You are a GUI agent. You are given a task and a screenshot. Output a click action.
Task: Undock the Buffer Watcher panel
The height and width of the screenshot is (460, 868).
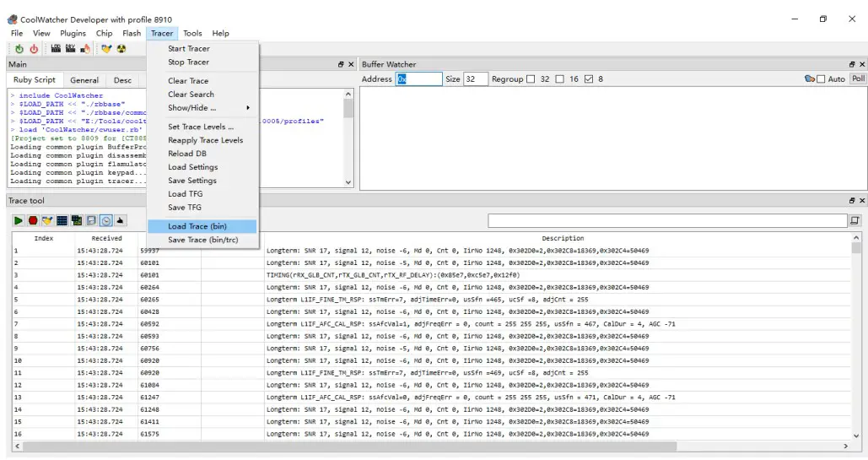pyautogui.click(x=851, y=64)
